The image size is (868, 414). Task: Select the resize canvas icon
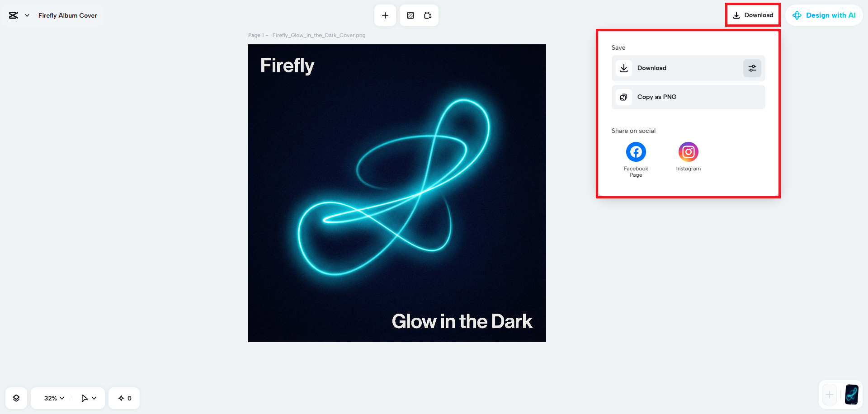427,15
